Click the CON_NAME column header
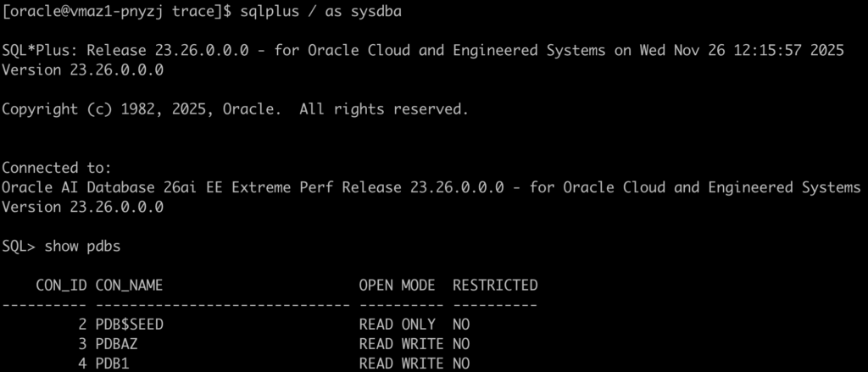 coord(129,285)
